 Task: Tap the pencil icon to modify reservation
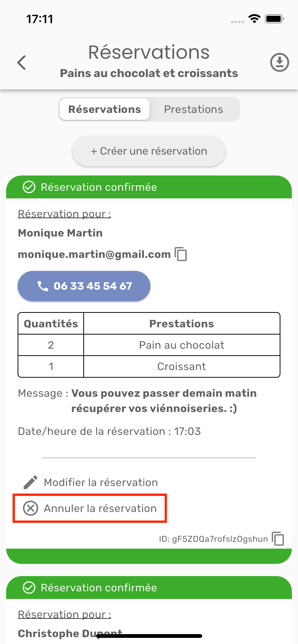coord(31,482)
